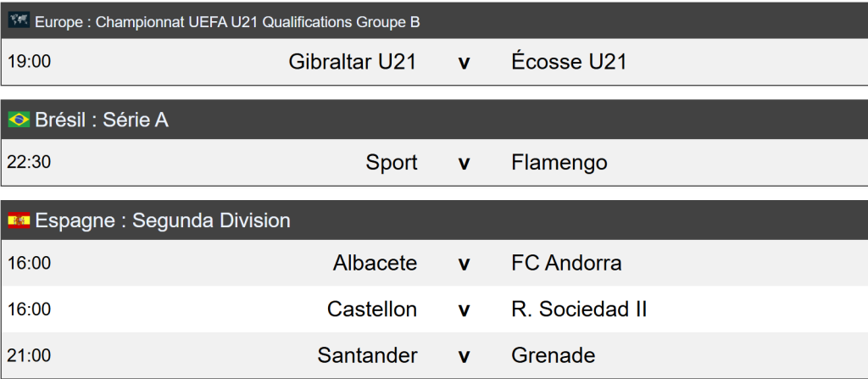
Task: Open the Albacete team link
Action: click(x=375, y=263)
